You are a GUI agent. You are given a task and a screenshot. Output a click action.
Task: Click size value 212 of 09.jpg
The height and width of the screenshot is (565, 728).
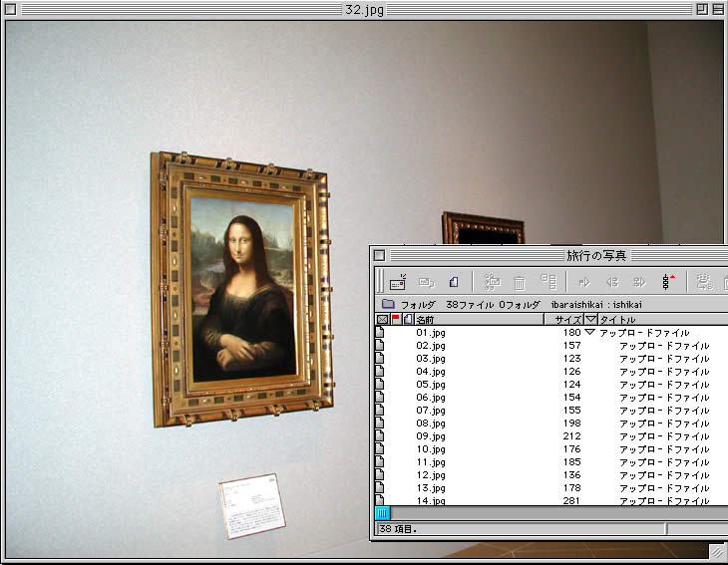pos(571,436)
